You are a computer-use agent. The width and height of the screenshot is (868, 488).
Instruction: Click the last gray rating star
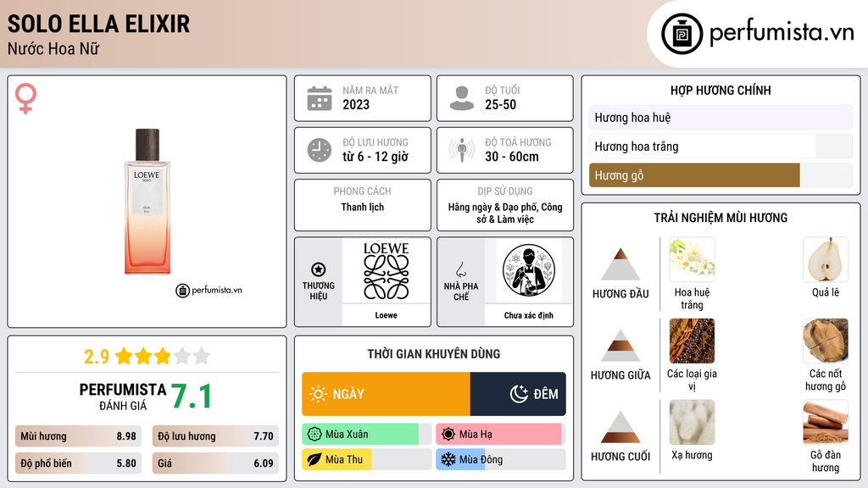202,356
